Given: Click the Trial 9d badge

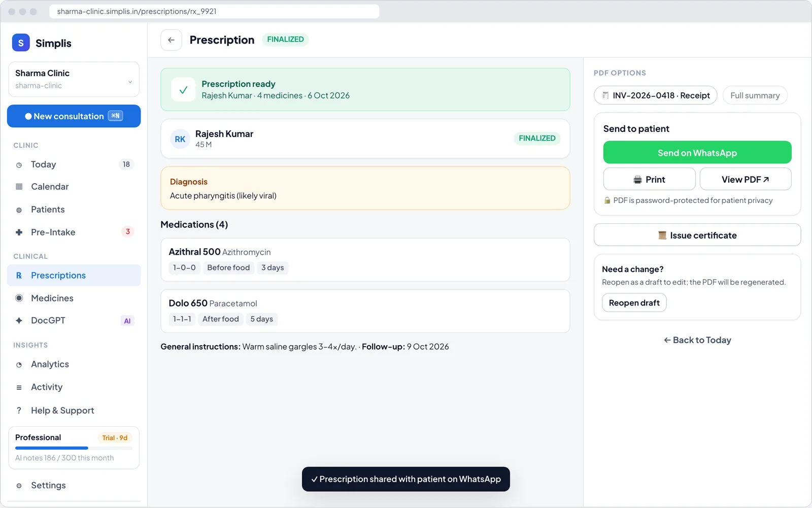Looking at the screenshot, I should pos(115,438).
